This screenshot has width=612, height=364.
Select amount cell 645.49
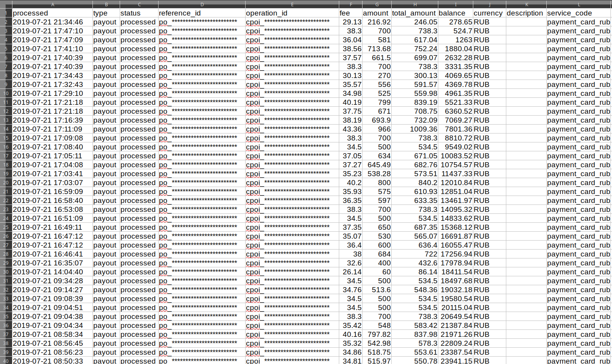377,165
